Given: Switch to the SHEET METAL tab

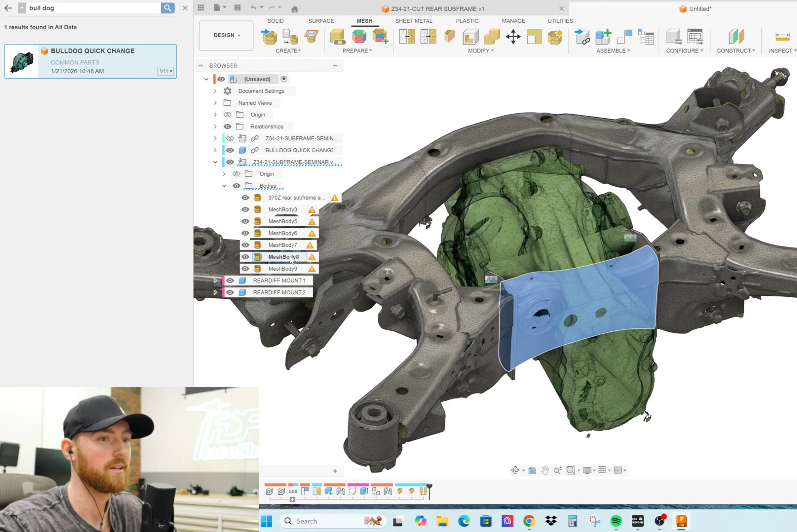Looking at the screenshot, I should coord(414,21).
